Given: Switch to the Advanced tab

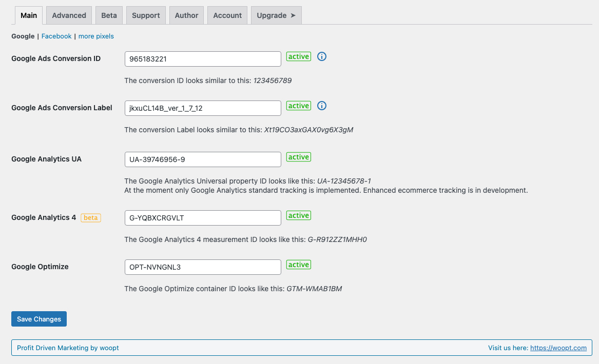Looking at the screenshot, I should (x=68, y=15).
